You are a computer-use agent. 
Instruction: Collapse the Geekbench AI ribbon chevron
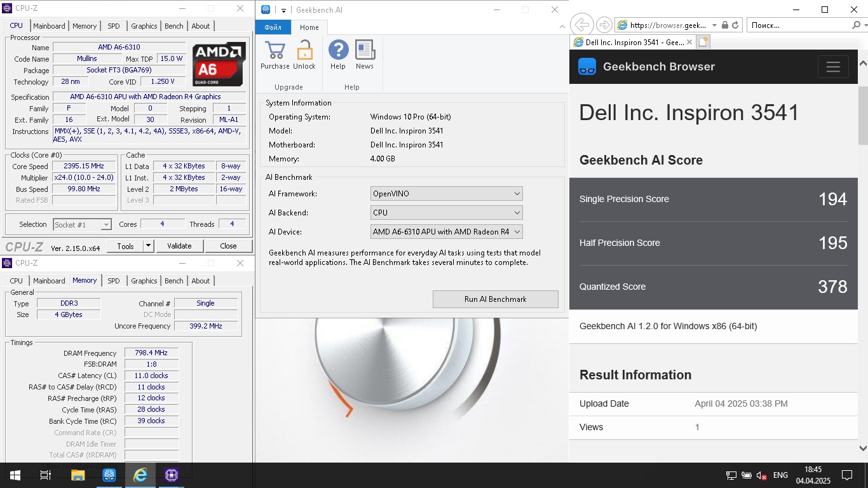(562, 27)
